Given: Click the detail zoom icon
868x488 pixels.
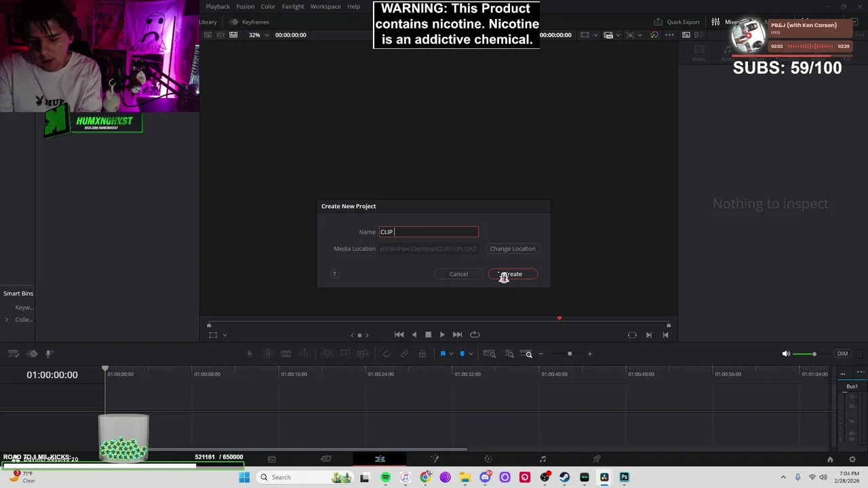Looking at the screenshot, I should [x=509, y=354].
